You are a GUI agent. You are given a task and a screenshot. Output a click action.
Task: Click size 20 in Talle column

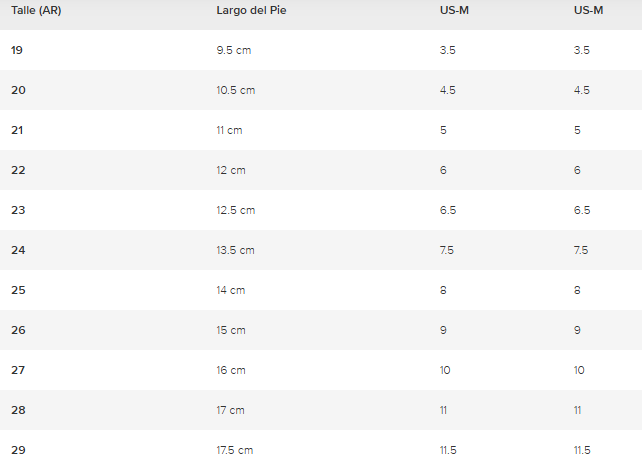click(18, 90)
